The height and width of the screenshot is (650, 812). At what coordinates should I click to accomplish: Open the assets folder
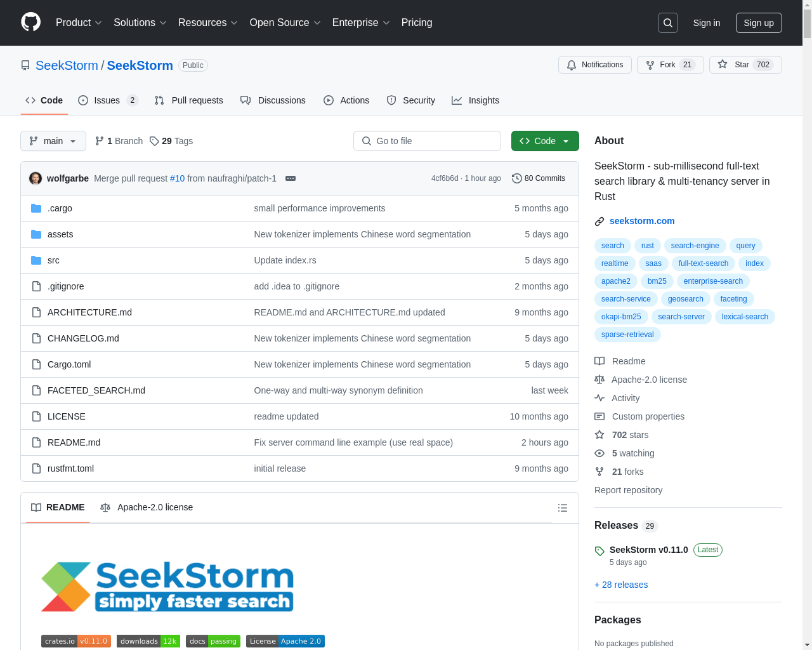click(60, 234)
